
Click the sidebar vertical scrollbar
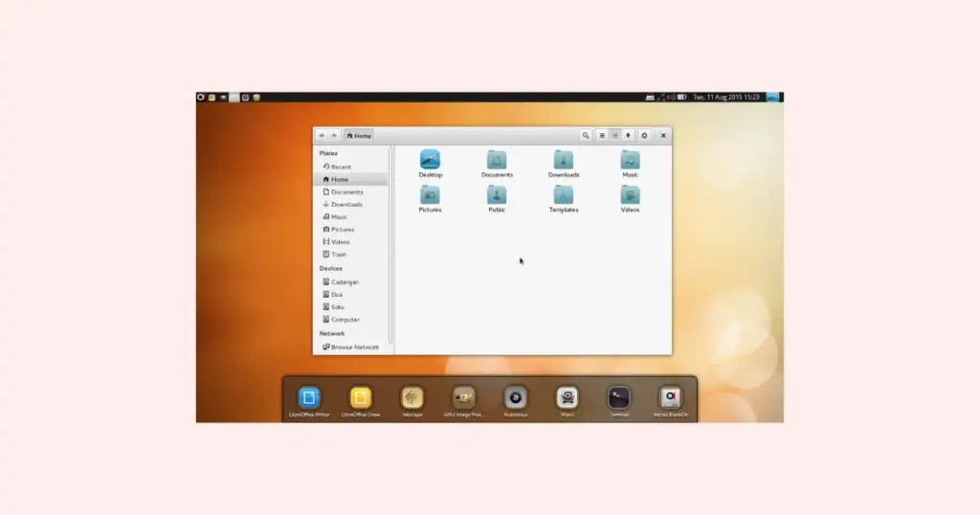coord(390,244)
